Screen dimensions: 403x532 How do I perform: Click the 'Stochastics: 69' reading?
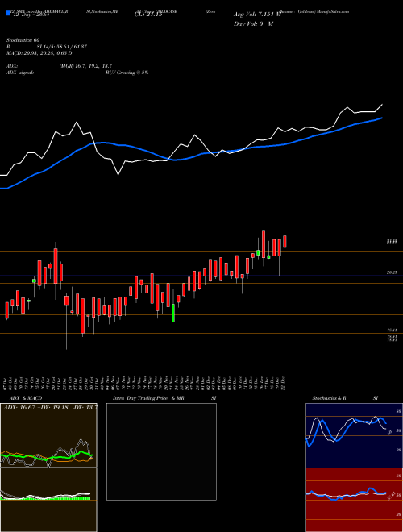(x=23, y=40)
